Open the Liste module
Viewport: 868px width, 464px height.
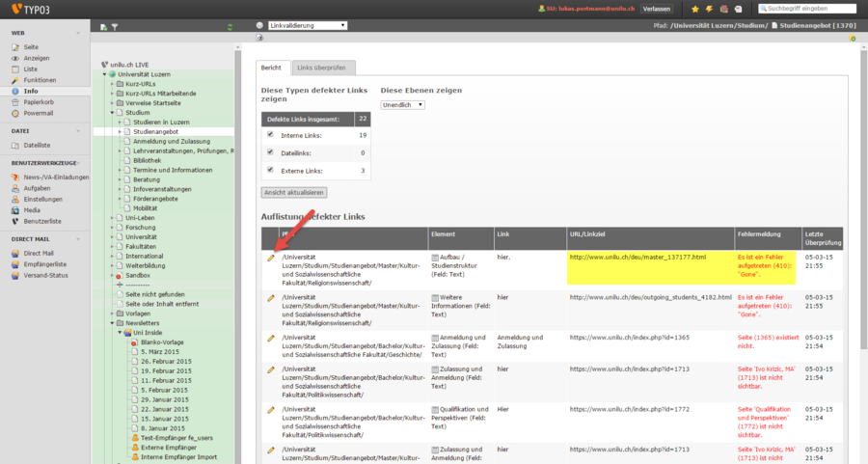pos(31,69)
